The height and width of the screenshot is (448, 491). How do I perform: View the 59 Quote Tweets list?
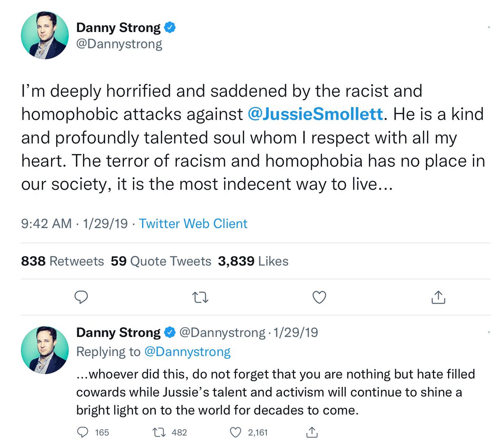coord(161,261)
